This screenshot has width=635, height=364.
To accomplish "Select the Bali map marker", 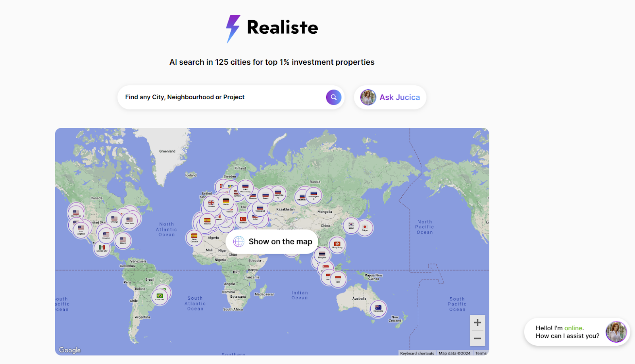I will 338,279.
